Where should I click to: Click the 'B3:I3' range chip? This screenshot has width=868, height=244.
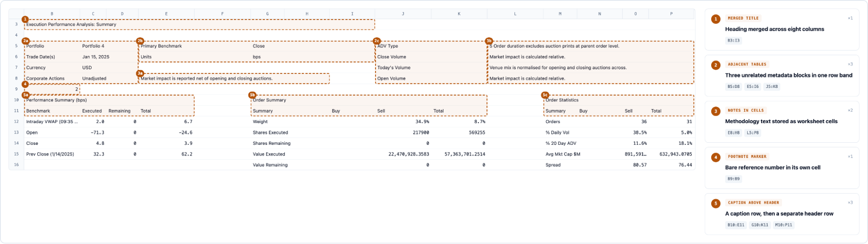point(733,40)
